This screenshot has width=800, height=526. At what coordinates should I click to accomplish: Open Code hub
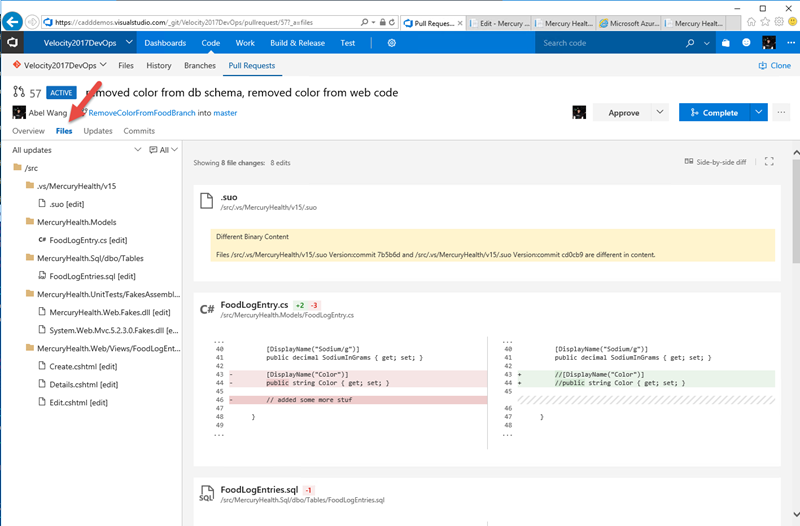[210, 43]
